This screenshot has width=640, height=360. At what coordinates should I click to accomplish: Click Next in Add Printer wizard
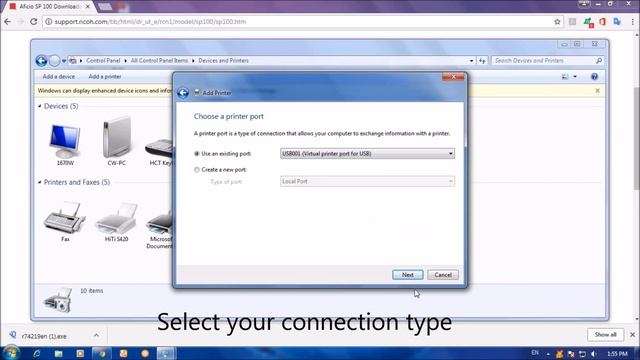(x=407, y=275)
